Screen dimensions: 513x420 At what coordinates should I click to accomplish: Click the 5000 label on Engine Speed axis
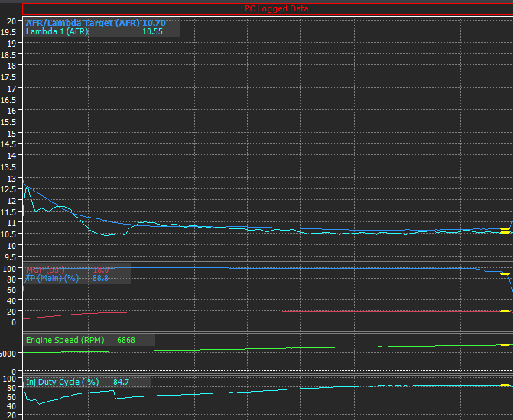(x=8, y=354)
